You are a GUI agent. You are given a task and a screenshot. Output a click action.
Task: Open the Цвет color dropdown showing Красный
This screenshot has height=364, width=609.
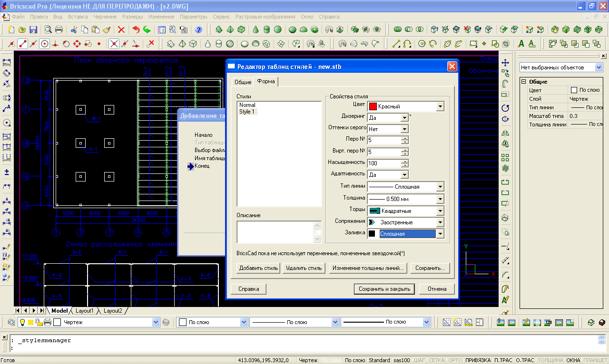pyautogui.click(x=440, y=106)
